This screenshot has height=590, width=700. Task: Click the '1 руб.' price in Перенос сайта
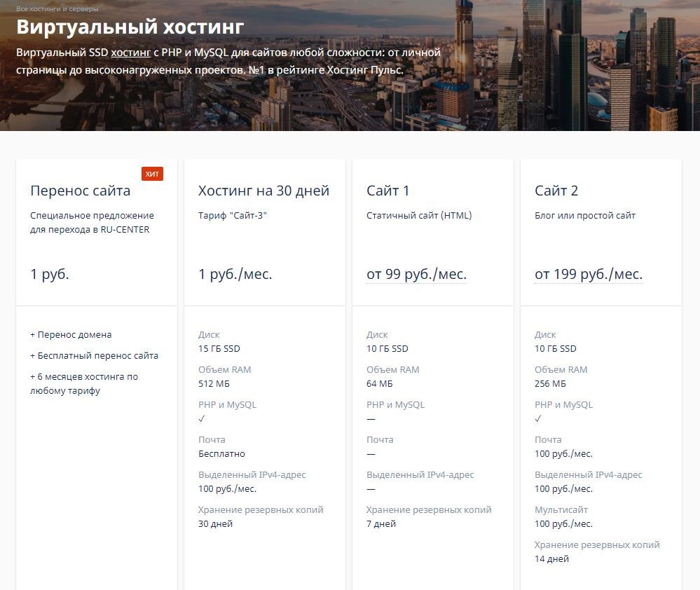[x=50, y=274]
